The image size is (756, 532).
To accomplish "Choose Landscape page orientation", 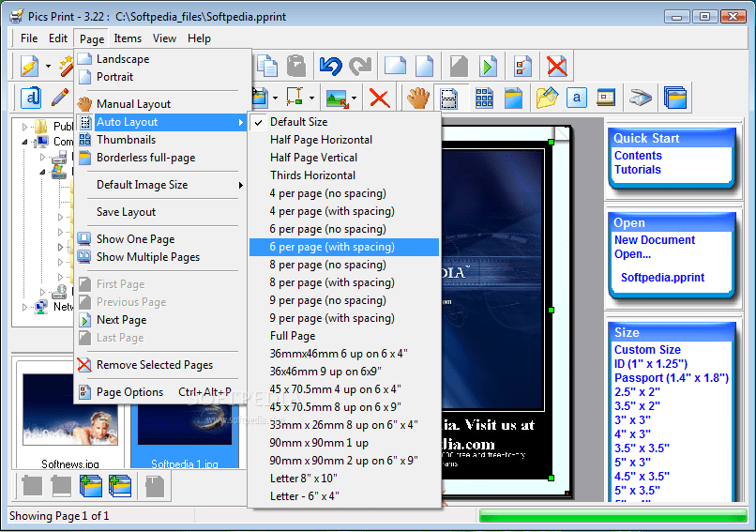I will click(122, 59).
